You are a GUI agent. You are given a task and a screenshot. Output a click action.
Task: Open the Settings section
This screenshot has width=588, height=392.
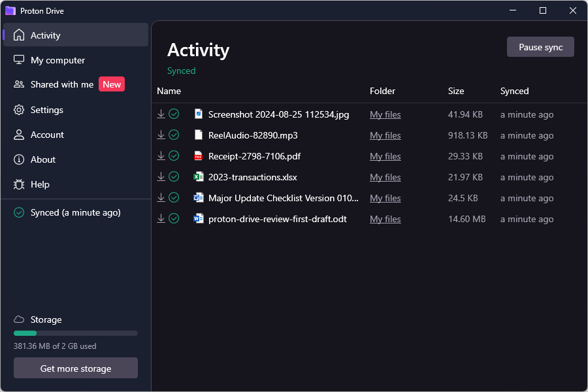tap(76, 110)
